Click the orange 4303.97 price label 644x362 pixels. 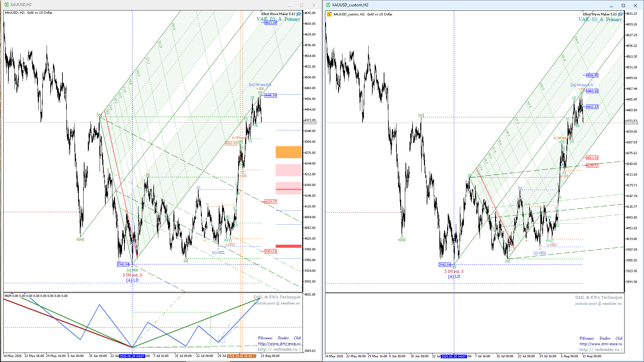coord(231,143)
